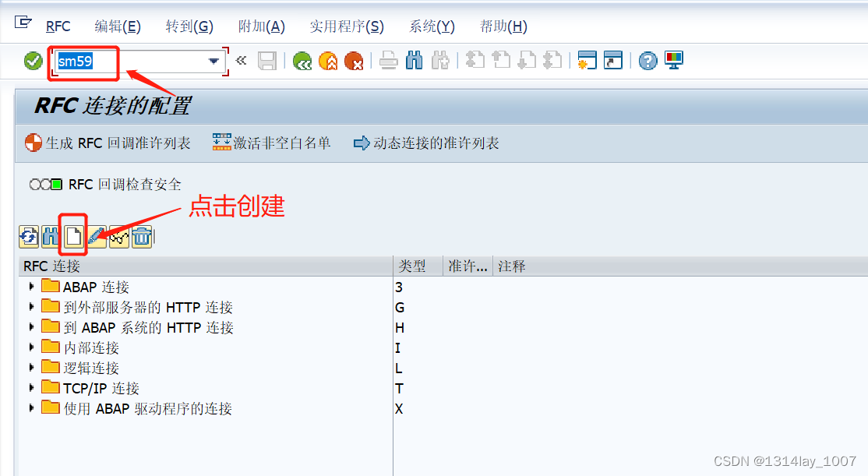Open the command field history dropdown

[x=213, y=61]
